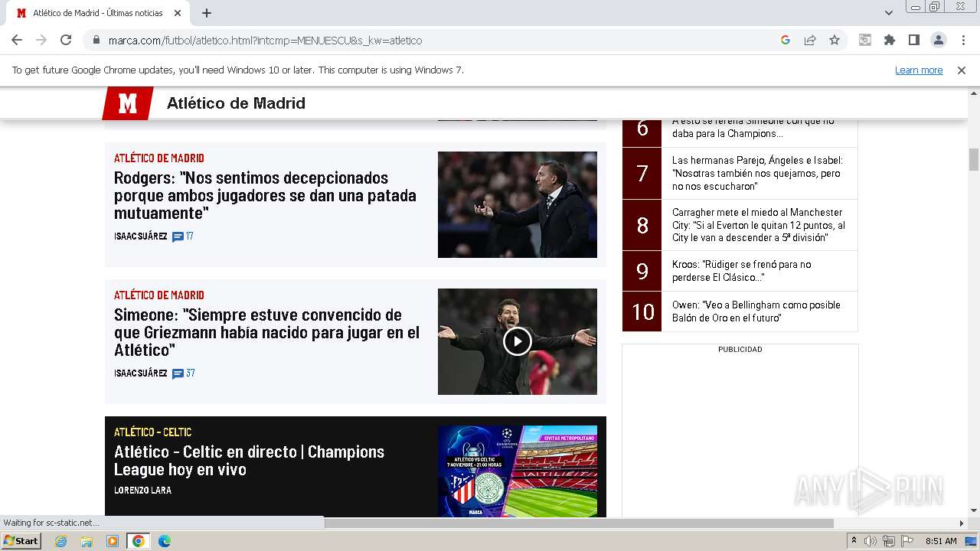Click the scroll down arrow
980x551 pixels.
click(x=974, y=510)
